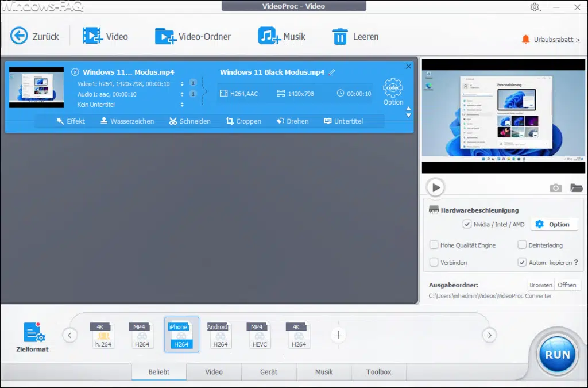588x388 pixels.
Task: Move video item down in list
Action: click(409, 115)
